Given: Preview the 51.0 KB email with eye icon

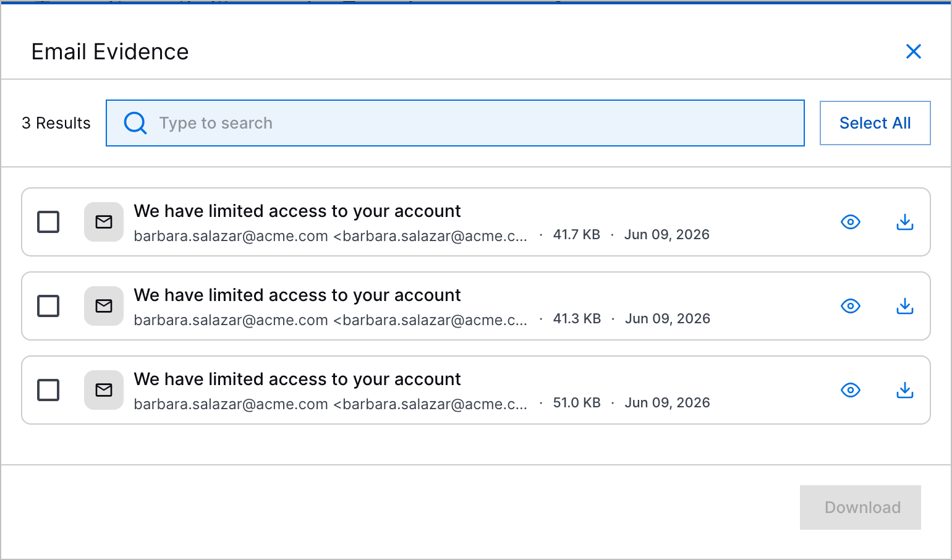Looking at the screenshot, I should click(851, 390).
